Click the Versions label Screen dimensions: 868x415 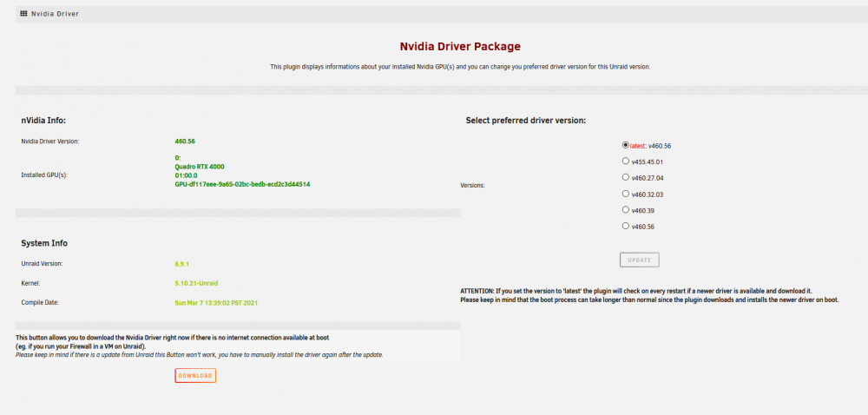coord(473,186)
